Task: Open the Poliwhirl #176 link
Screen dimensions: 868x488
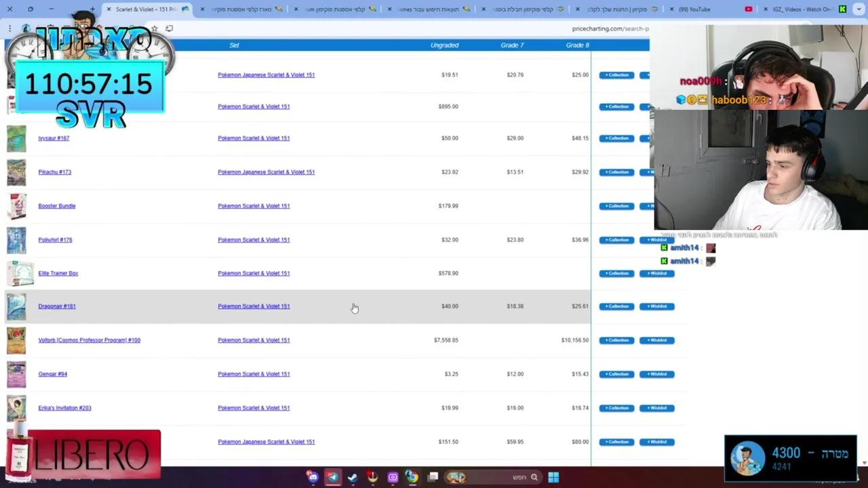Action: tap(55, 240)
